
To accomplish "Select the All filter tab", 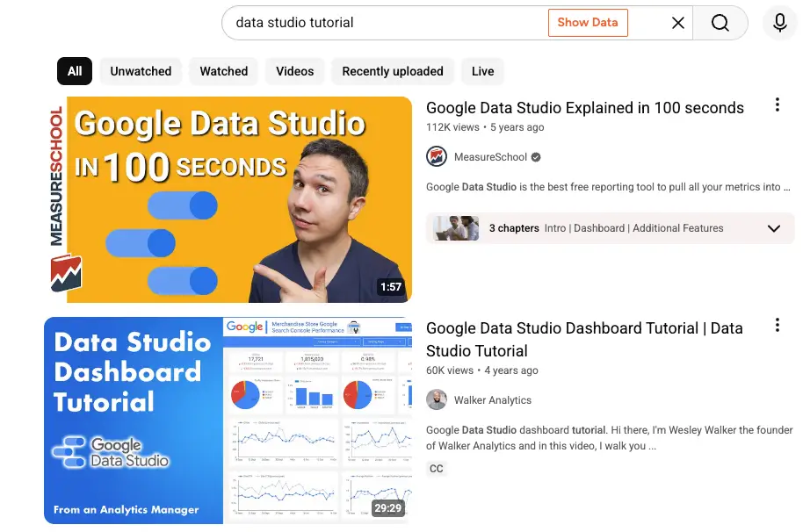I will (x=75, y=71).
